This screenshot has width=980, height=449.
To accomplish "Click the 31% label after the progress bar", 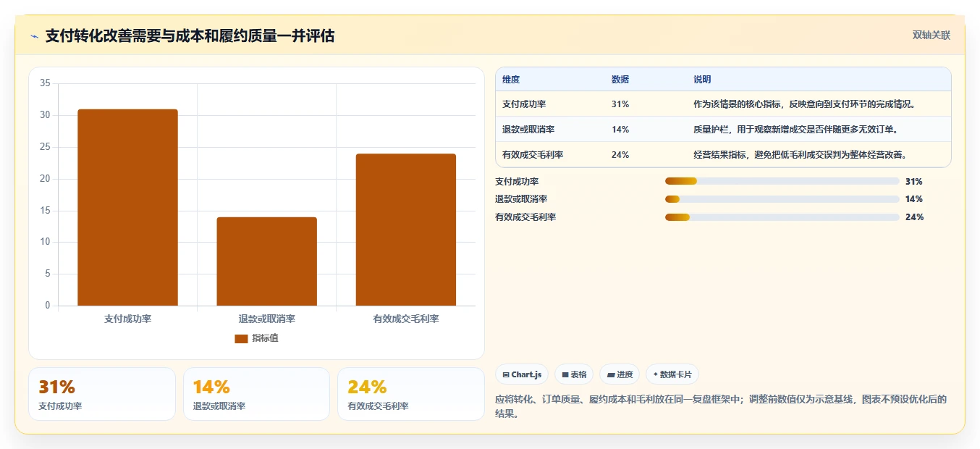I will click(914, 182).
